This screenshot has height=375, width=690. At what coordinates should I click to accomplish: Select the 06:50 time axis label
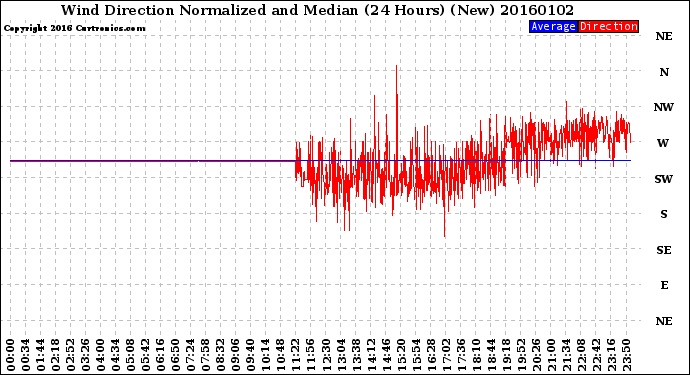(176, 355)
